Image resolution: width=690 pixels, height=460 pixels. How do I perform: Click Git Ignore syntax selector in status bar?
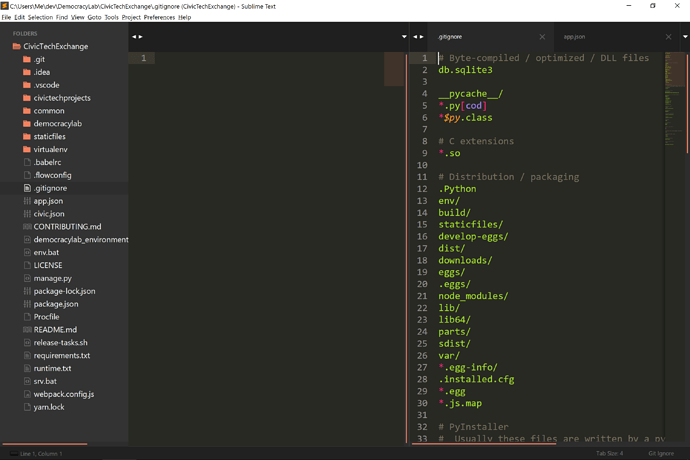pyautogui.click(x=661, y=453)
